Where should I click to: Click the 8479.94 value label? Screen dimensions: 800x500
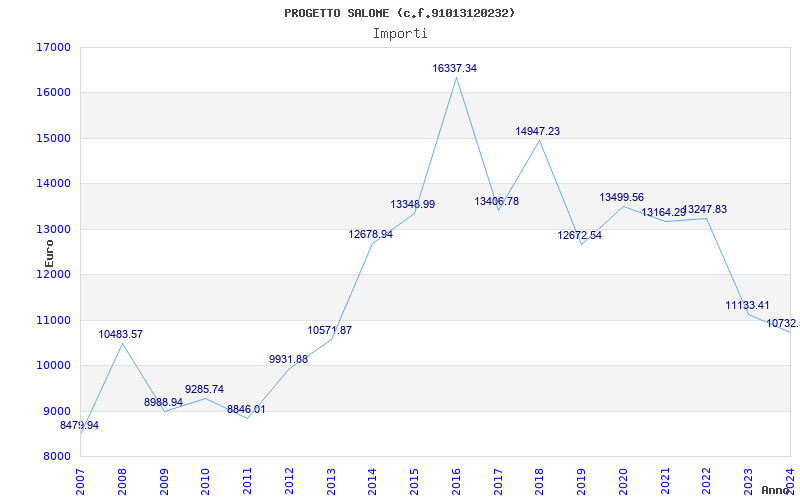click(x=80, y=426)
